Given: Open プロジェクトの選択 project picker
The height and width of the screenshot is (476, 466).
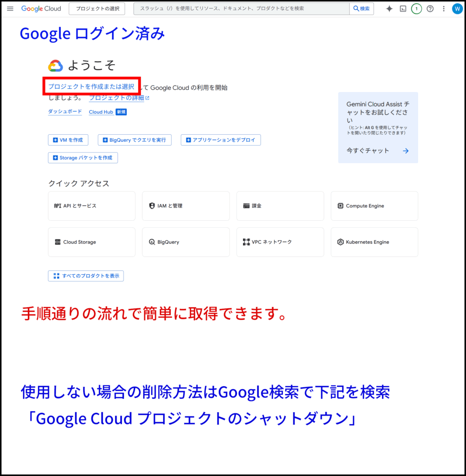Looking at the screenshot, I should [97, 8].
